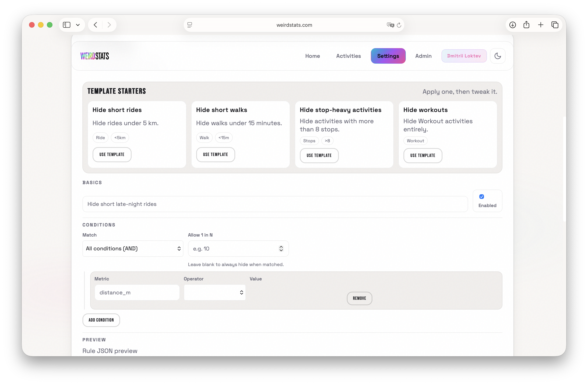The height and width of the screenshot is (385, 588).
Task: Show tab overview icon
Action: (555, 25)
